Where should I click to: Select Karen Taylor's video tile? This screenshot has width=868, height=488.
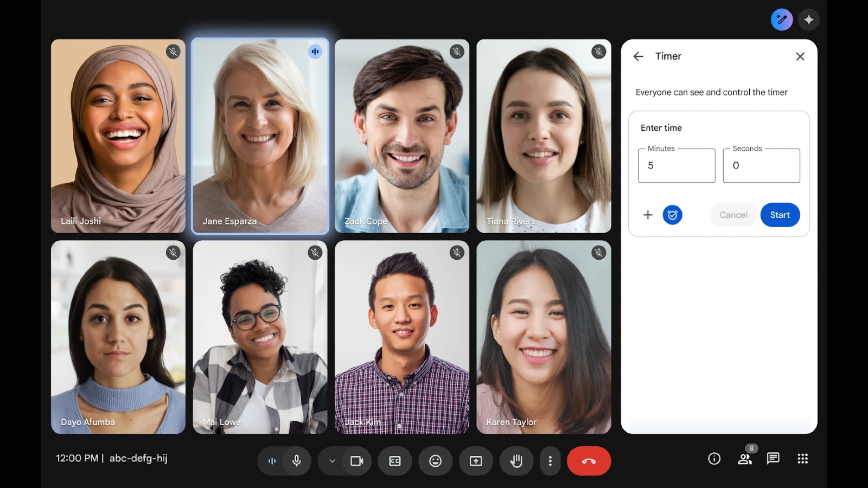tap(544, 337)
